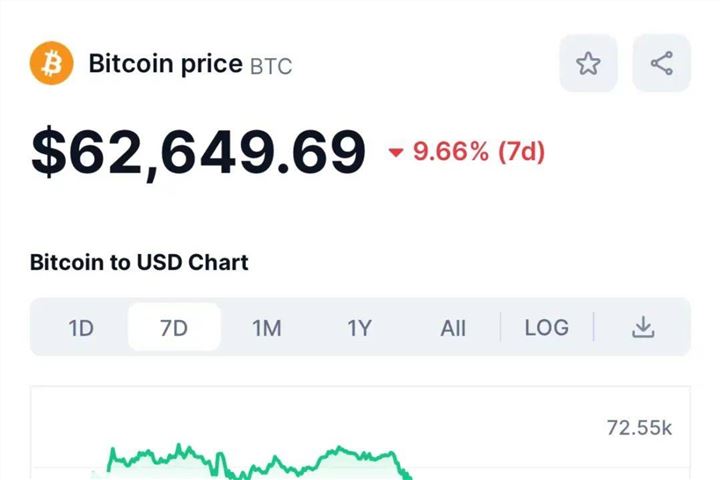Add Bitcoin to favorites with star icon
The height and width of the screenshot is (480, 720).
pos(588,63)
